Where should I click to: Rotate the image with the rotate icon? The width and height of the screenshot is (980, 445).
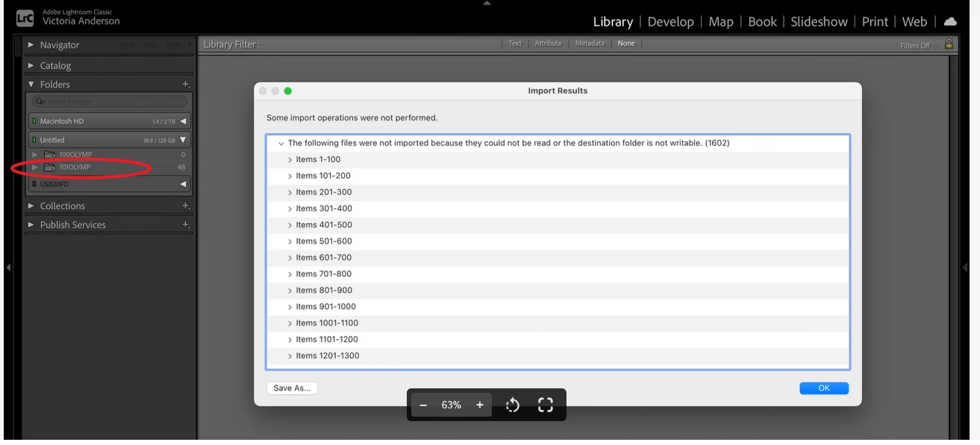(x=513, y=405)
